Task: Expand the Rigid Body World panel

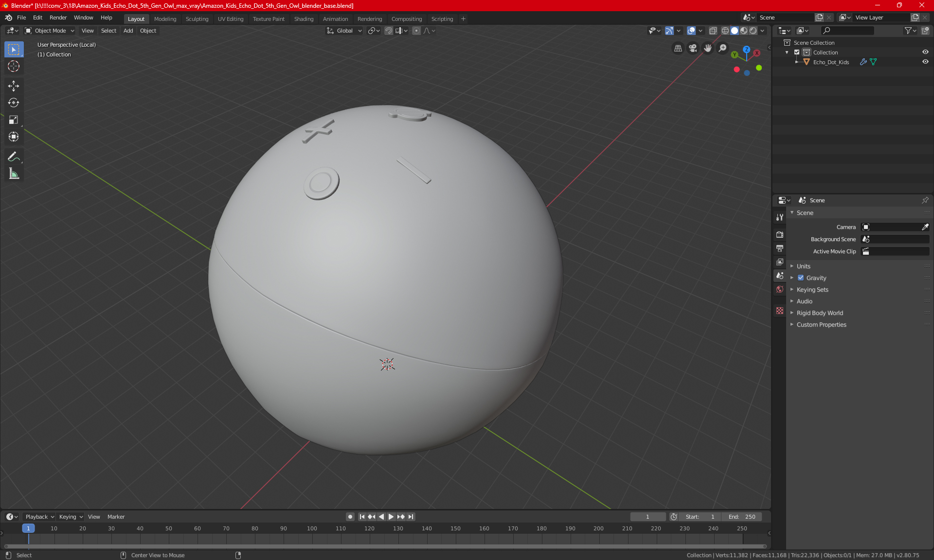Action: click(820, 313)
